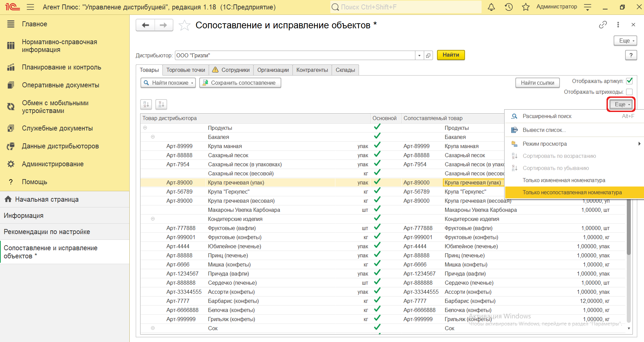This screenshot has width=644, height=342.
Task: Collapse the Продукты group
Action: (x=145, y=128)
